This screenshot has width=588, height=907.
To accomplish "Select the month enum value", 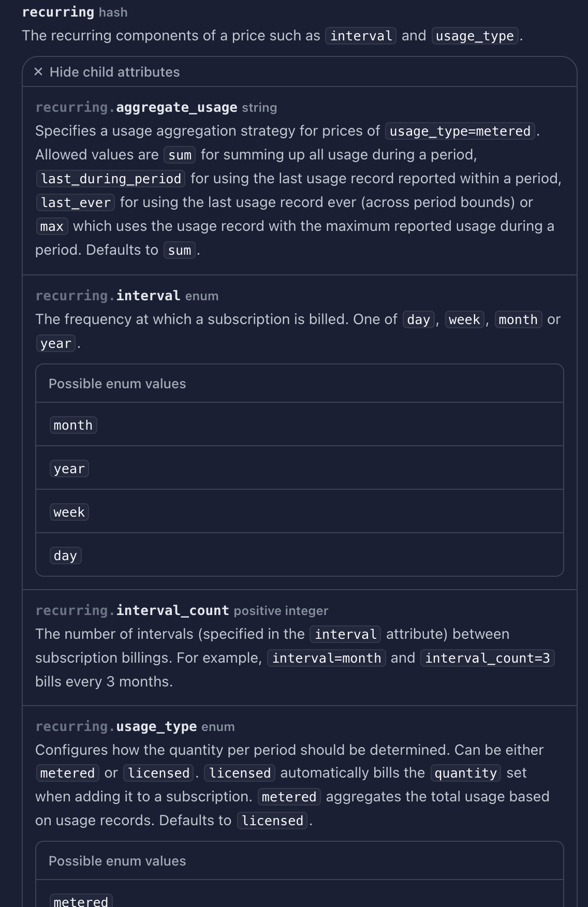I will click(72, 425).
